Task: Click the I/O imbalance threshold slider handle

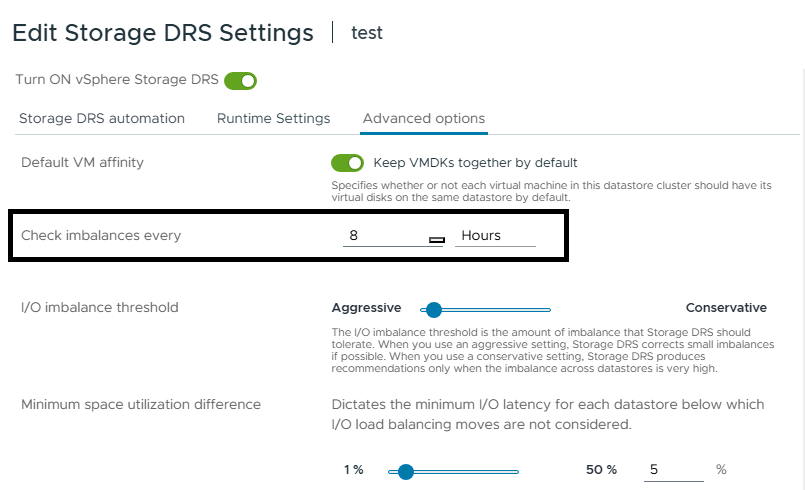Action: point(433,310)
